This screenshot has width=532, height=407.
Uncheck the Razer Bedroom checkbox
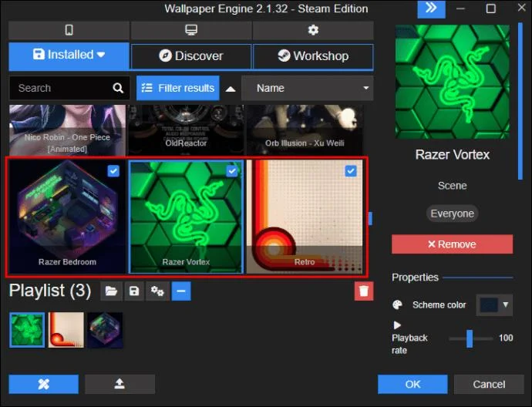(x=113, y=171)
